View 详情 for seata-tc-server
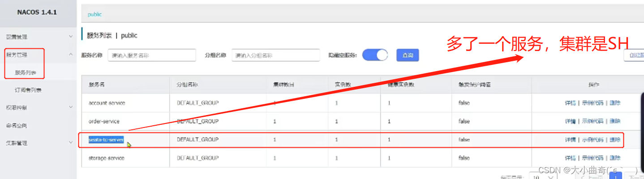 (570, 140)
